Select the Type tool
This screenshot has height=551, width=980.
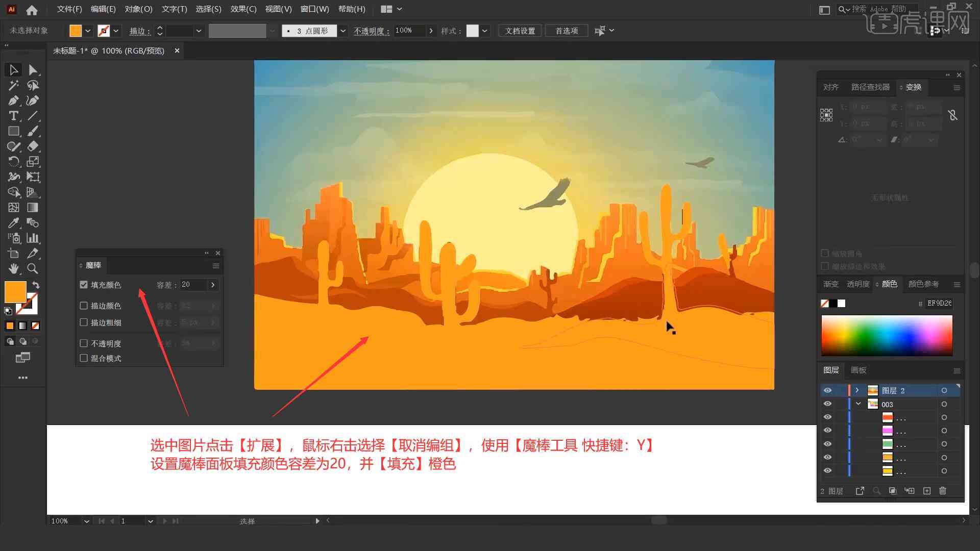coord(12,116)
